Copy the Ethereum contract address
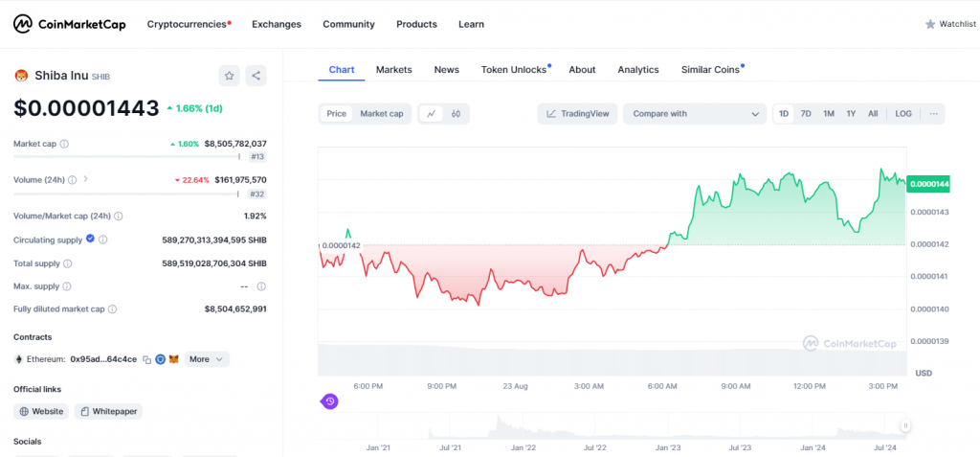 (x=147, y=359)
